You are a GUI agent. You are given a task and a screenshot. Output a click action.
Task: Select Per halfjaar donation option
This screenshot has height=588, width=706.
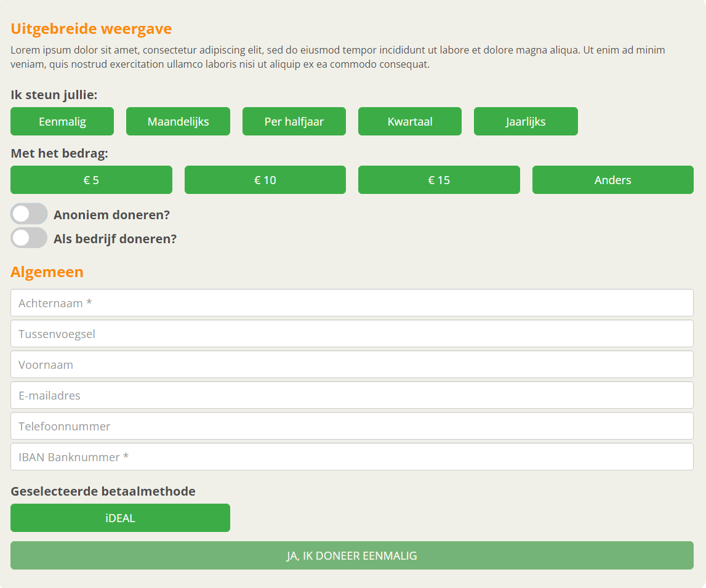pos(294,121)
